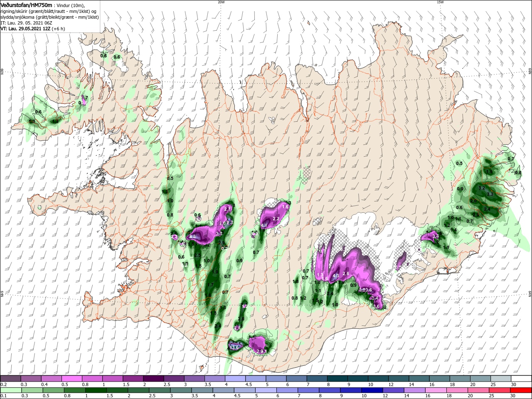This screenshot has height=399, width=532.
Task: Pick the upper-scale swatch starting at 0.2
Action: pos(10,379)
